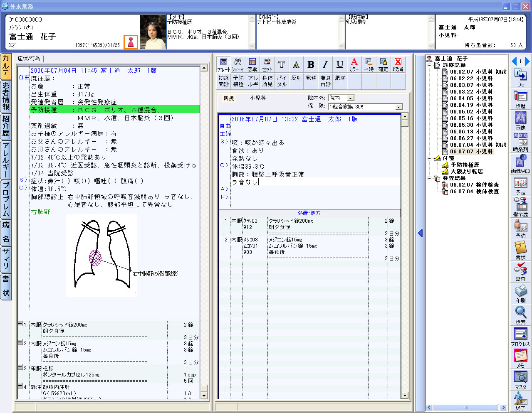The image size is (532, 413).
Task: Switch to the 患者情報 side tab
Action: point(6,96)
